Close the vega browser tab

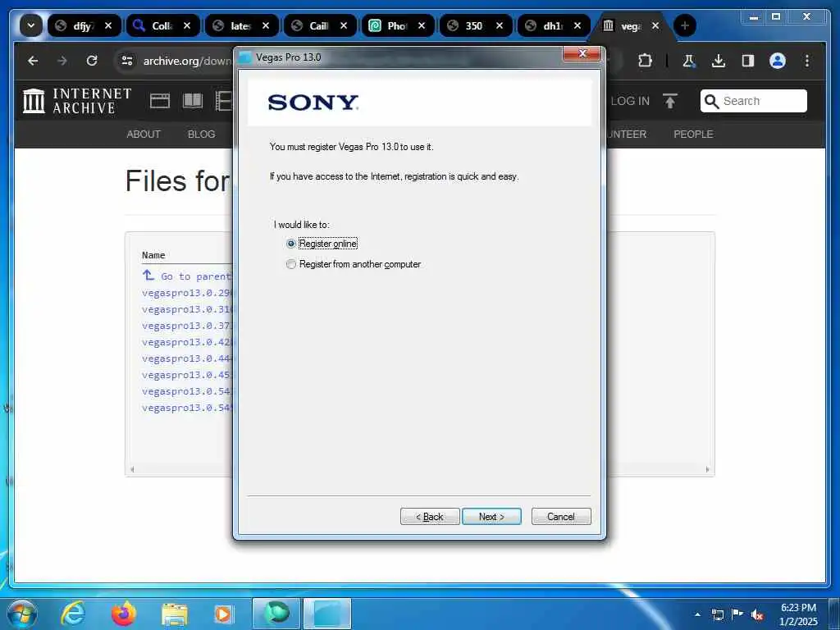tap(655, 25)
